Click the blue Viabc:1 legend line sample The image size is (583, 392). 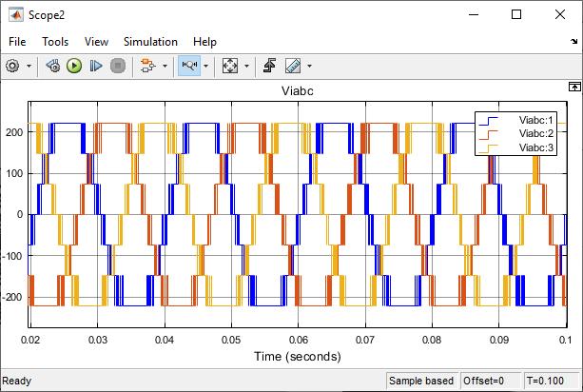click(x=488, y=122)
